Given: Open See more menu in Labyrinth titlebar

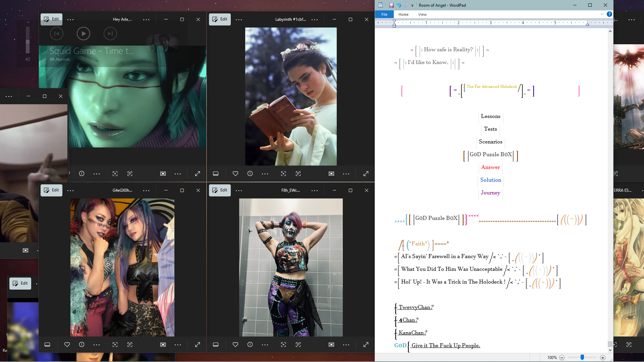Looking at the screenshot, I should click(315, 20).
